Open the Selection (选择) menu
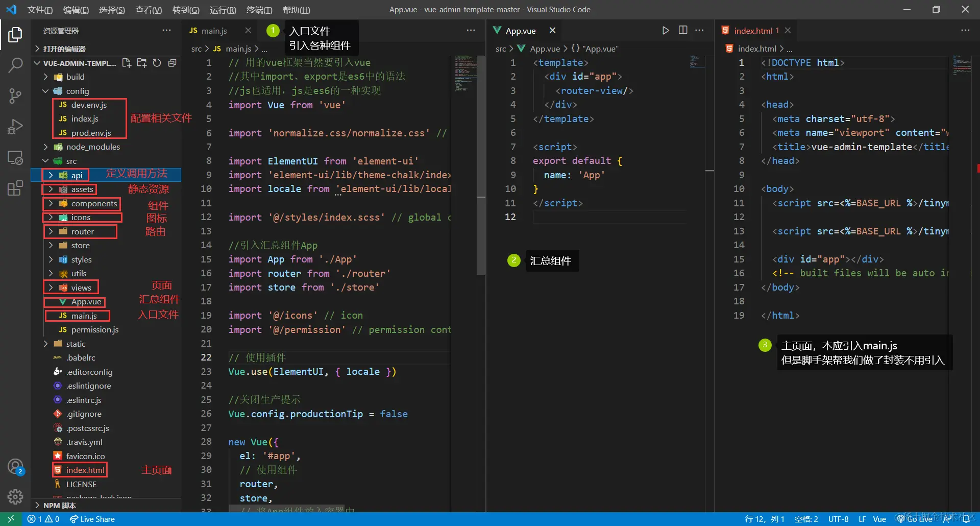 pos(112,10)
